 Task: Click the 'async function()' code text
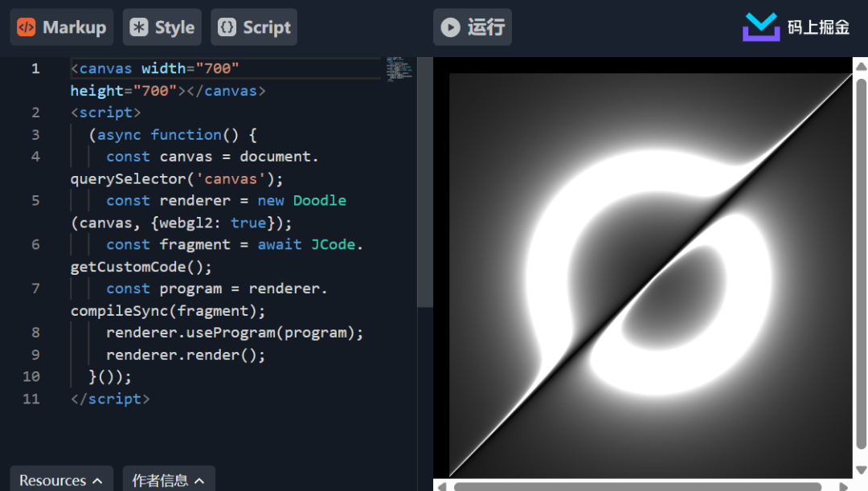pyautogui.click(x=168, y=134)
